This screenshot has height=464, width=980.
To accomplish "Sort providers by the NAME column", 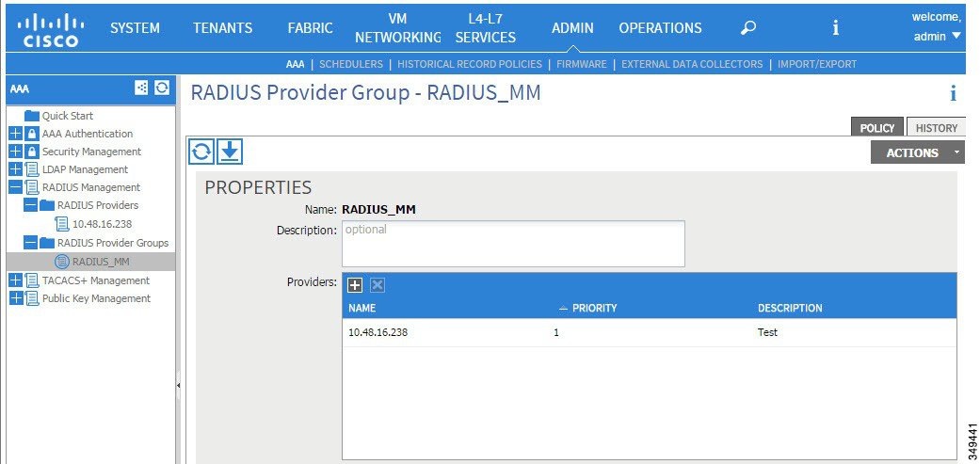I will coord(362,308).
